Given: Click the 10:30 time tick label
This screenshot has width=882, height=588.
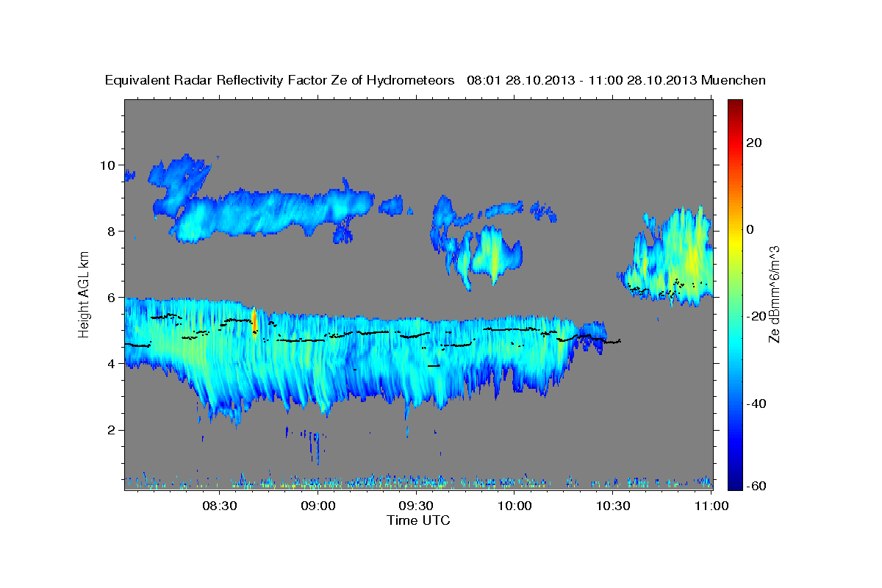Looking at the screenshot, I should [x=613, y=506].
